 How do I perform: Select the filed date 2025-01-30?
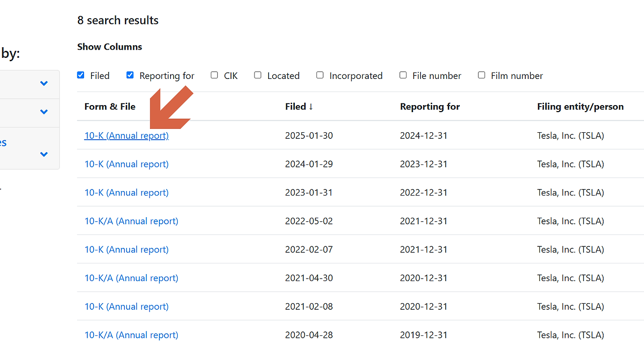(x=309, y=136)
